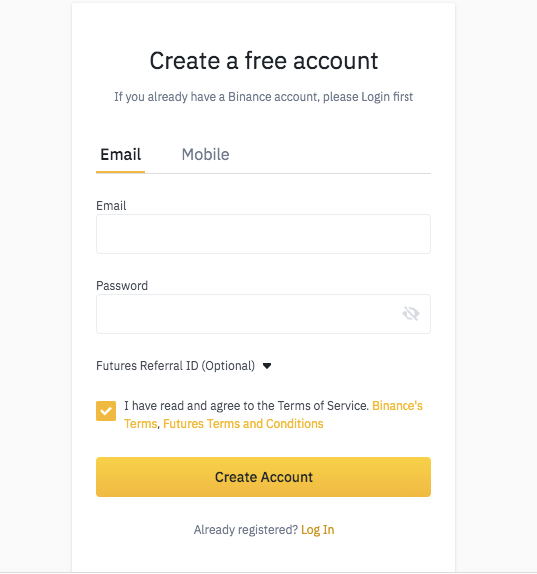The width and height of the screenshot is (537, 574).
Task: Open the Log In link
Action: coord(317,530)
